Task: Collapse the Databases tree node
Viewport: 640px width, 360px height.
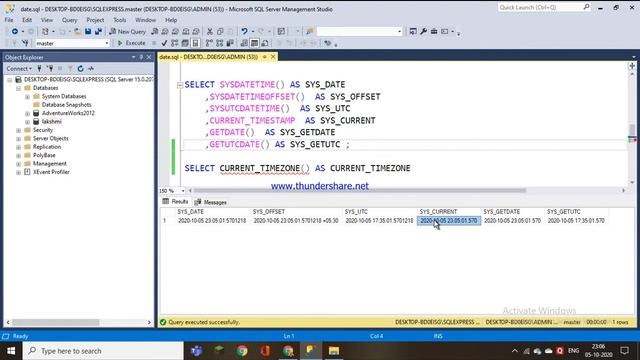Action: tap(18, 88)
